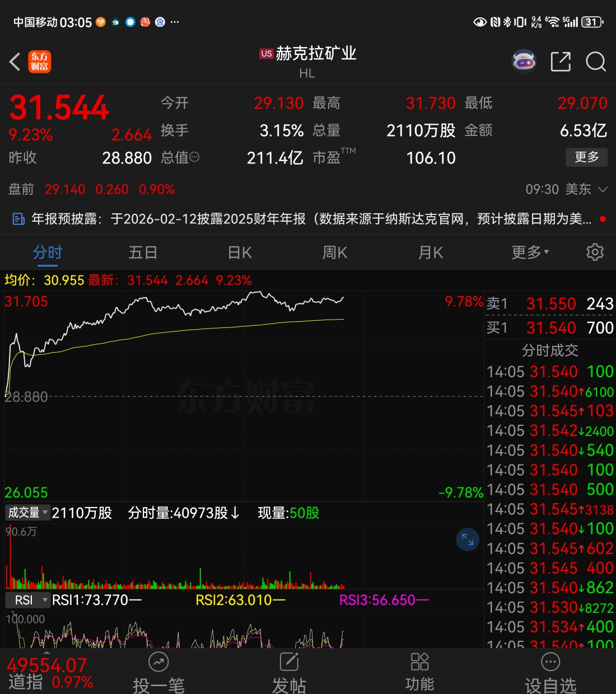616x694 pixels.
Task: Tap the status bar battery indicator
Action: click(x=592, y=22)
